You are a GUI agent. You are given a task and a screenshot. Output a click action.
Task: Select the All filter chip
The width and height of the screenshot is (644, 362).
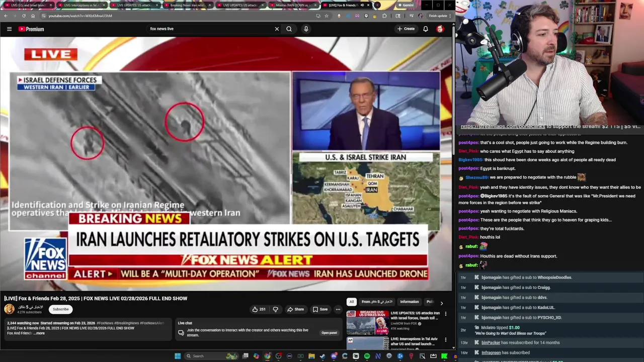pyautogui.click(x=351, y=302)
